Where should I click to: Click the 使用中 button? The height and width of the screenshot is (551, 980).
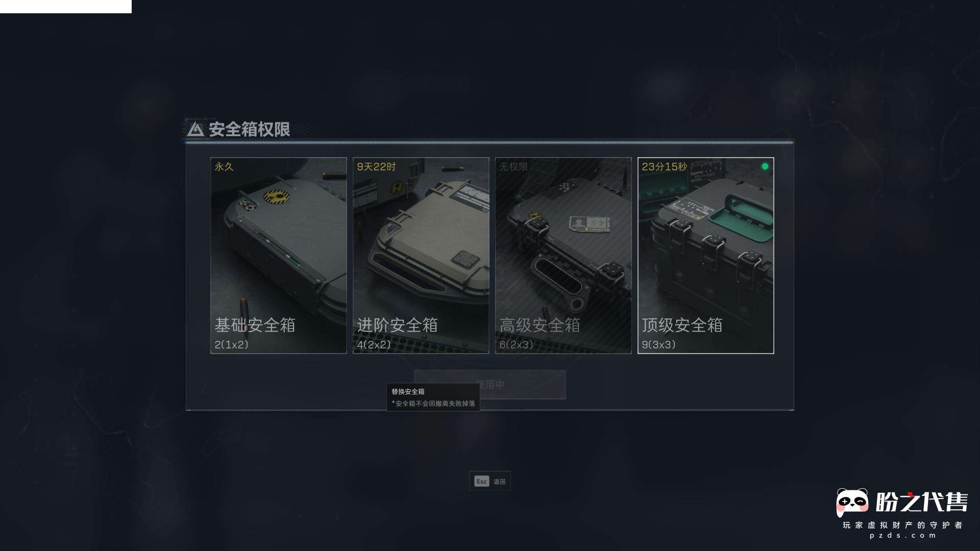coord(490,385)
